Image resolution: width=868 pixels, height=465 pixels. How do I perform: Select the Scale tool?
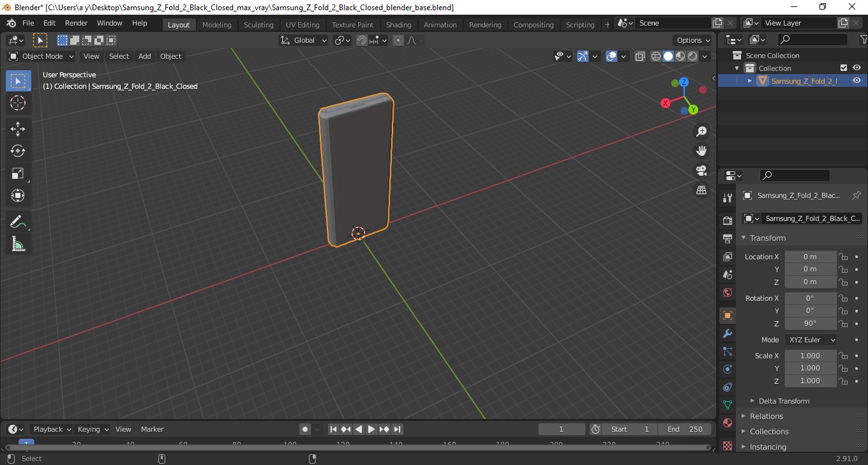click(18, 174)
